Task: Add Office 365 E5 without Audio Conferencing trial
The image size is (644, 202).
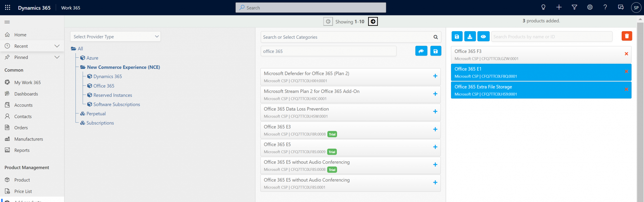Action: pos(435,165)
